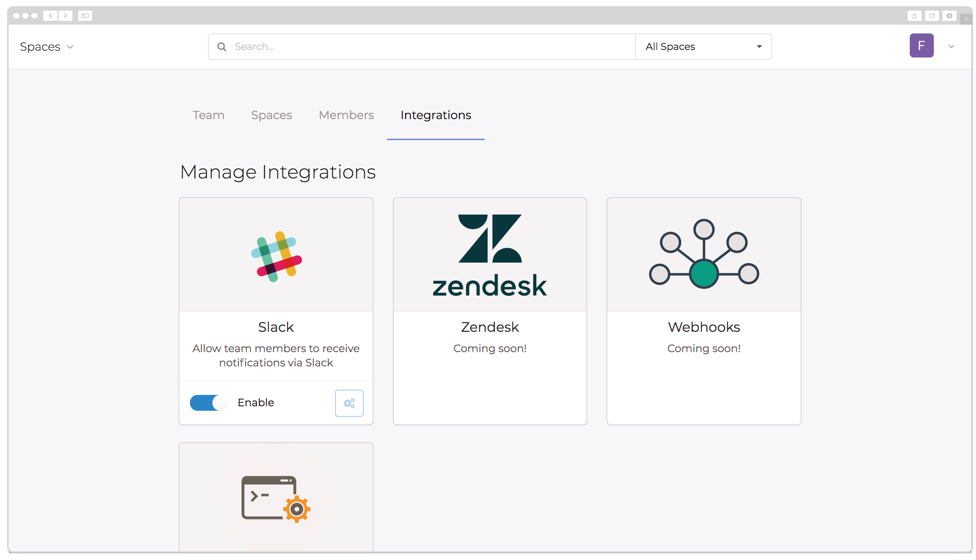
Task: Switch to the Team tab
Action: pyautogui.click(x=208, y=115)
